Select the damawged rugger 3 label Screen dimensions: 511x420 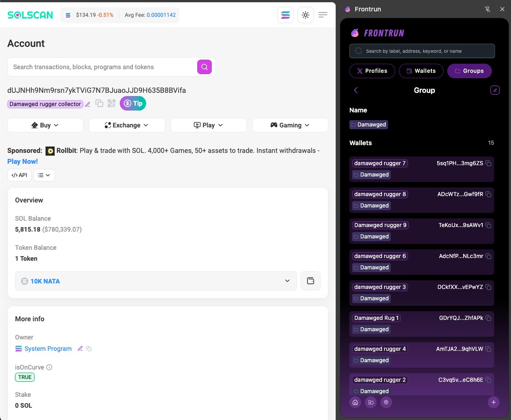(x=380, y=287)
